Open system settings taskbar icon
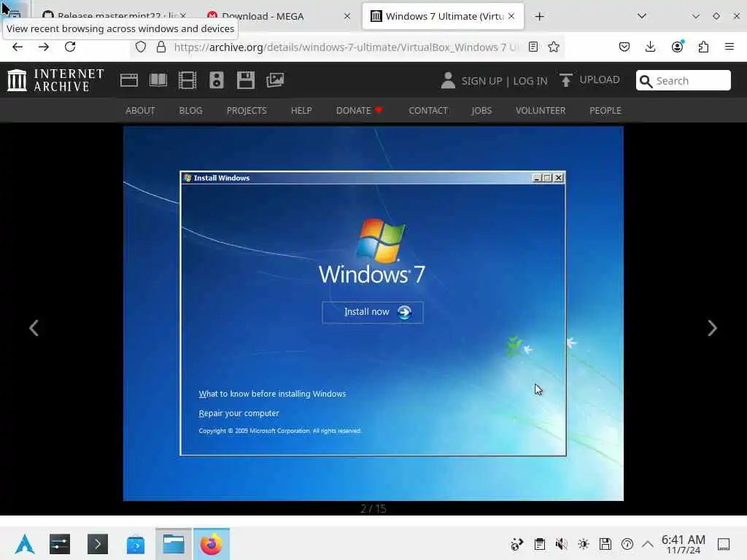Screen dimensions: 747x560 (60, 544)
